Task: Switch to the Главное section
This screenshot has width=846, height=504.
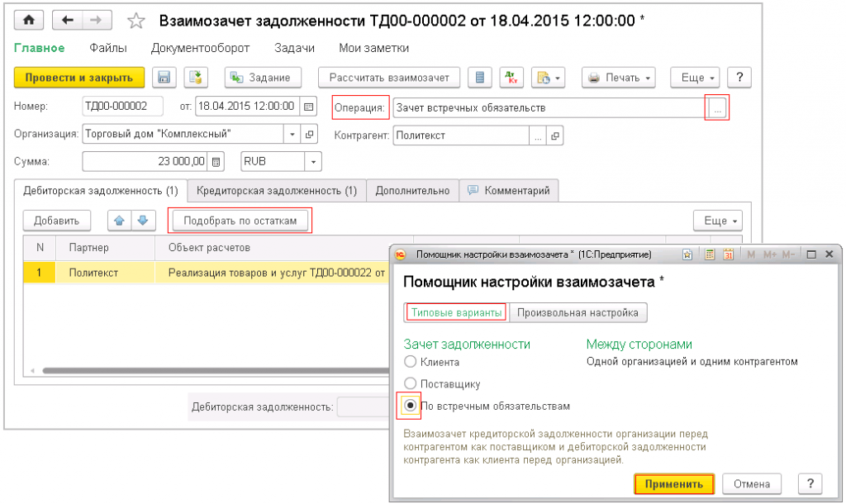Action: pos(40,48)
